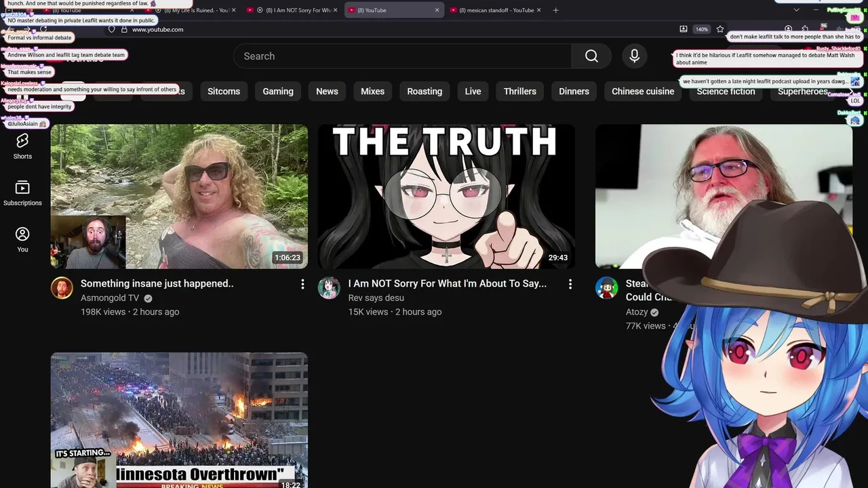Close the active YouTube tab
Image resolution: width=868 pixels, height=488 pixels.
point(437,10)
